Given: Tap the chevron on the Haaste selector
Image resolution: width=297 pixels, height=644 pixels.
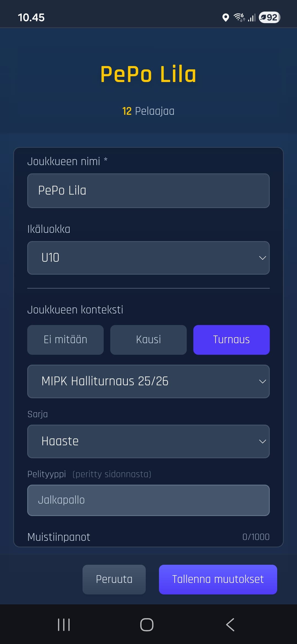Looking at the screenshot, I should [262, 441].
